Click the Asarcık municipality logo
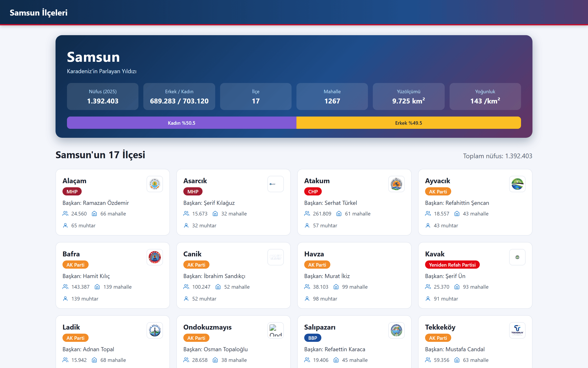Screen dimensions: 588x368 (276, 184)
